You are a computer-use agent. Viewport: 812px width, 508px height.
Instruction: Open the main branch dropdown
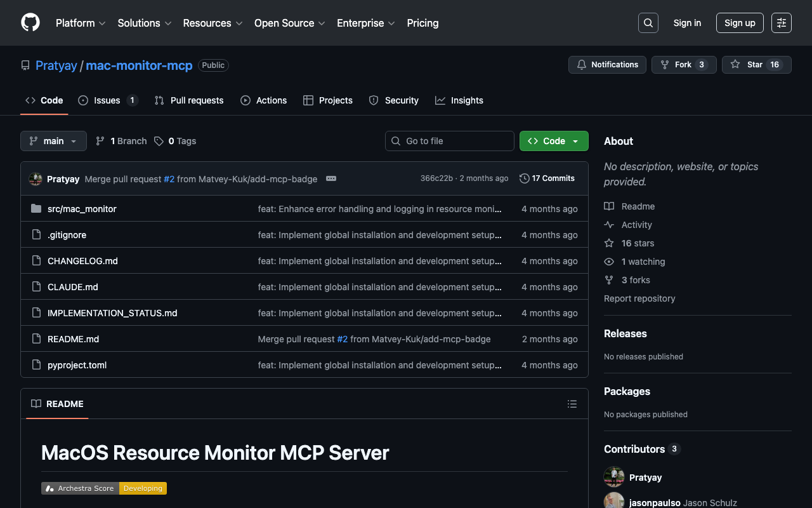point(53,141)
